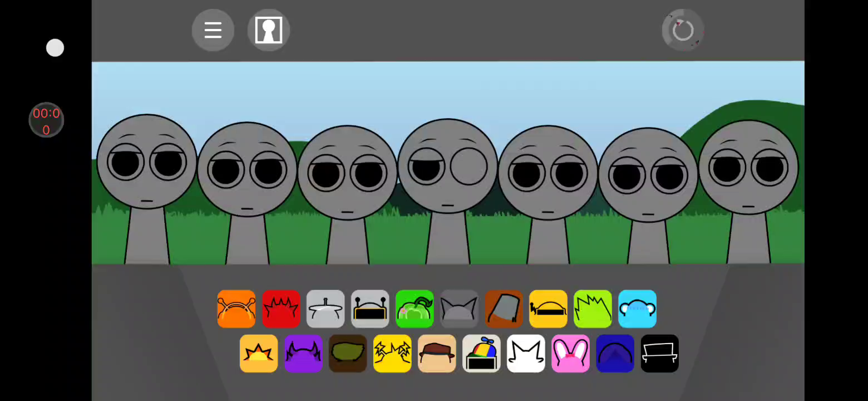The image size is (868, 401).
Task: Pick the silver dish-head character icon
Action: point(325,309)
